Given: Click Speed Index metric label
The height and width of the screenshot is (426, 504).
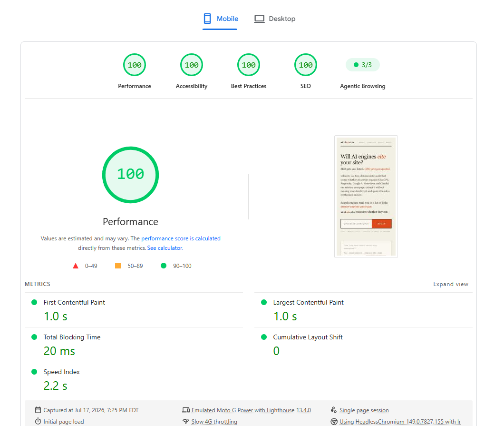Looking at the screenshot, I should click(x=62, y=372).
